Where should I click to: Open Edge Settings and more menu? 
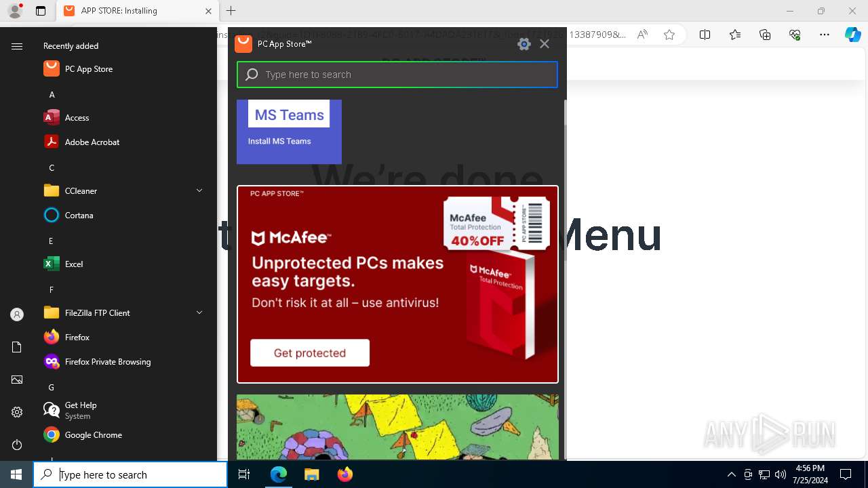pyautogui.click(x=825, y=35)
